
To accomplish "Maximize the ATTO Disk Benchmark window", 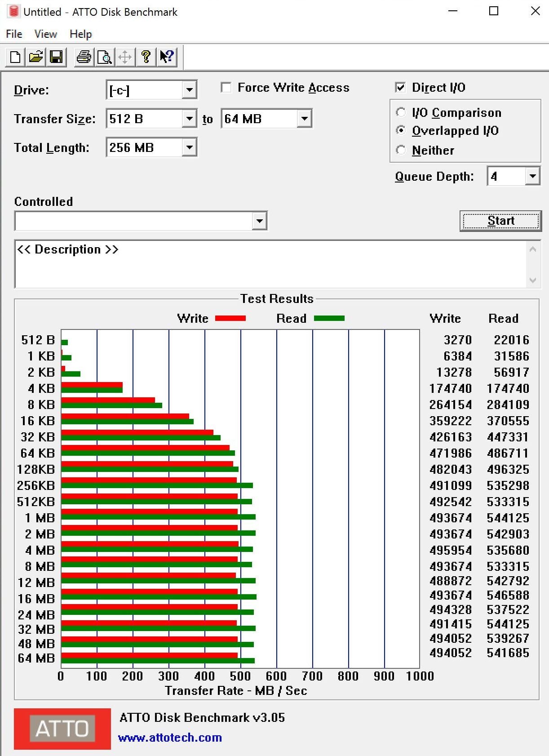I will (494, 11).
